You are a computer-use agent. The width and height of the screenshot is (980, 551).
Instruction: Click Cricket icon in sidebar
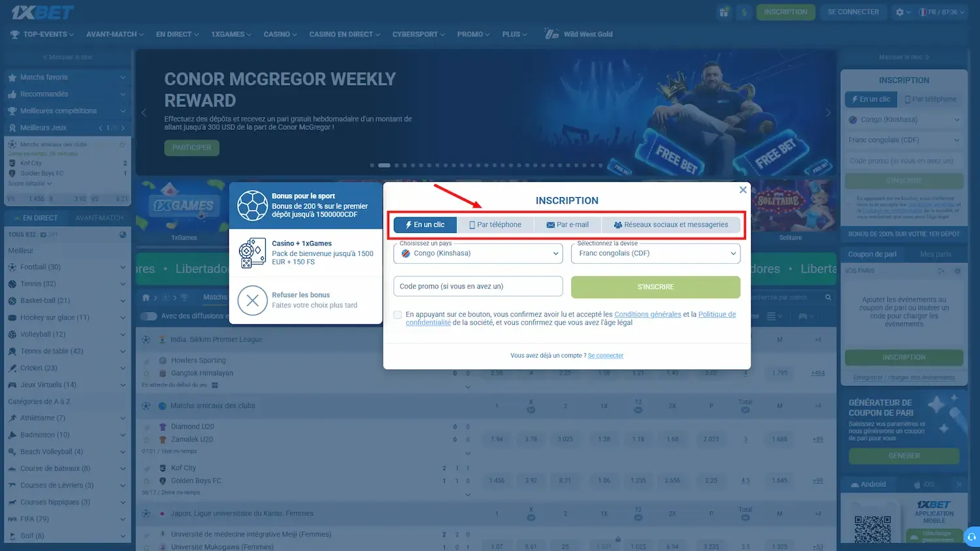click(x=12, y=368)
